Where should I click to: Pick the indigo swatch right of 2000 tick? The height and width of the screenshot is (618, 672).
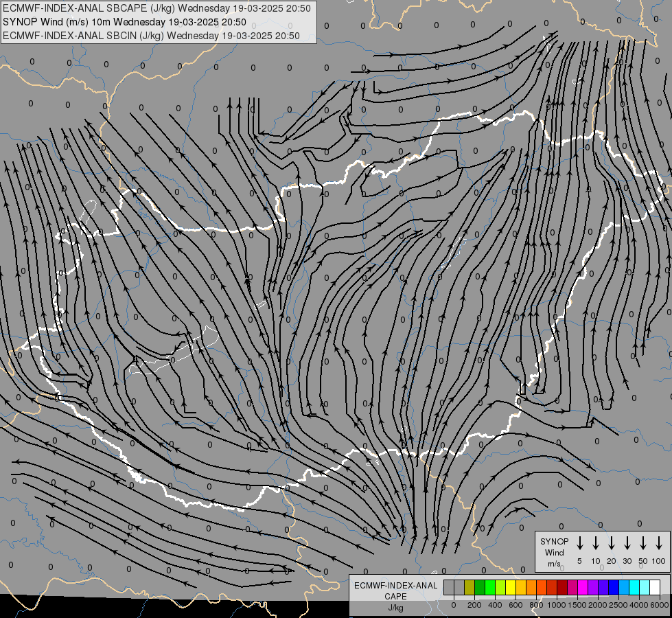pos(604,587)
